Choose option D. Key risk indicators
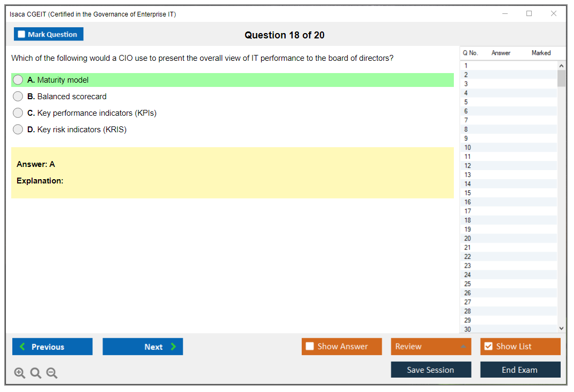Image resolution: width=574 pixels, height=392 pixels. (18, 130)
